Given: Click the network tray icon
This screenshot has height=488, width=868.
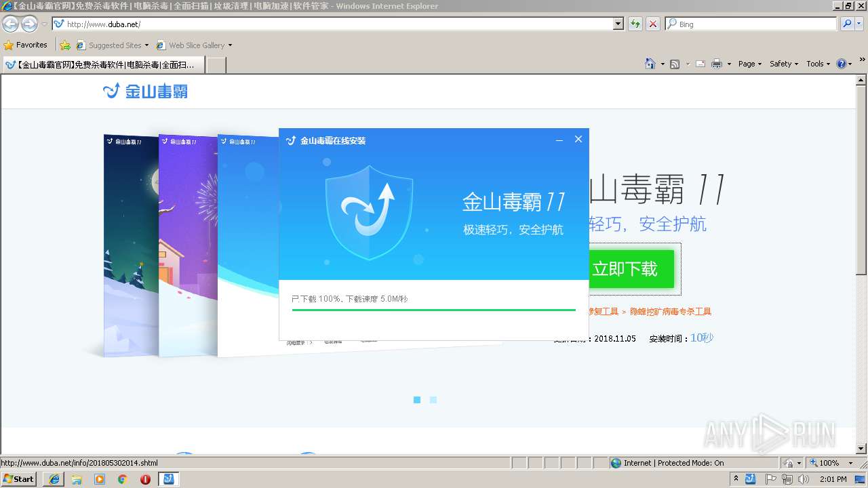Looking at the screenshot, I should (787, 479).
